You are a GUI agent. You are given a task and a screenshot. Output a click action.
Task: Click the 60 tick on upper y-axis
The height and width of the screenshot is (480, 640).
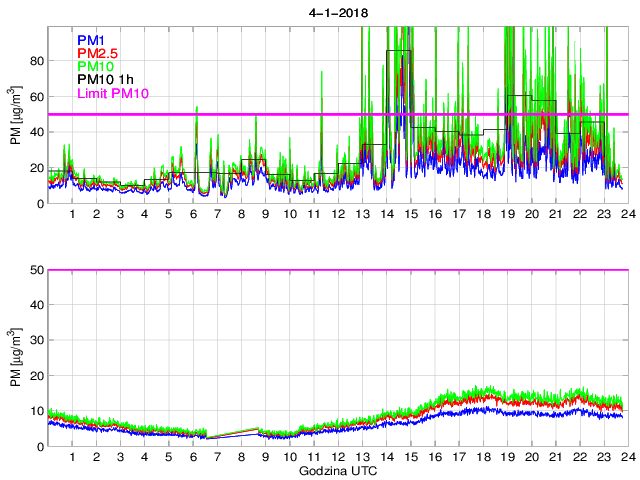coord(34,97)
